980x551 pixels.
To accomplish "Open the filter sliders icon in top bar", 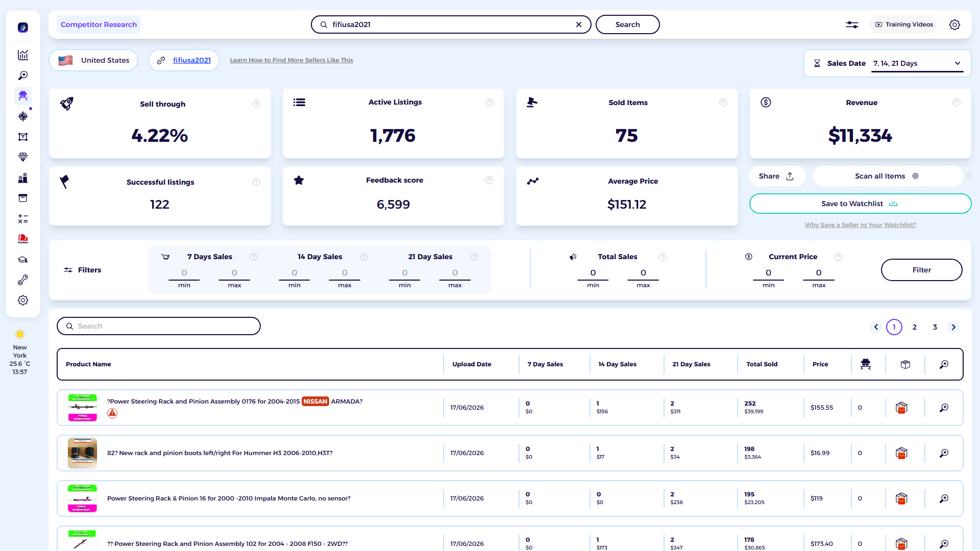I will coord(852,24).
